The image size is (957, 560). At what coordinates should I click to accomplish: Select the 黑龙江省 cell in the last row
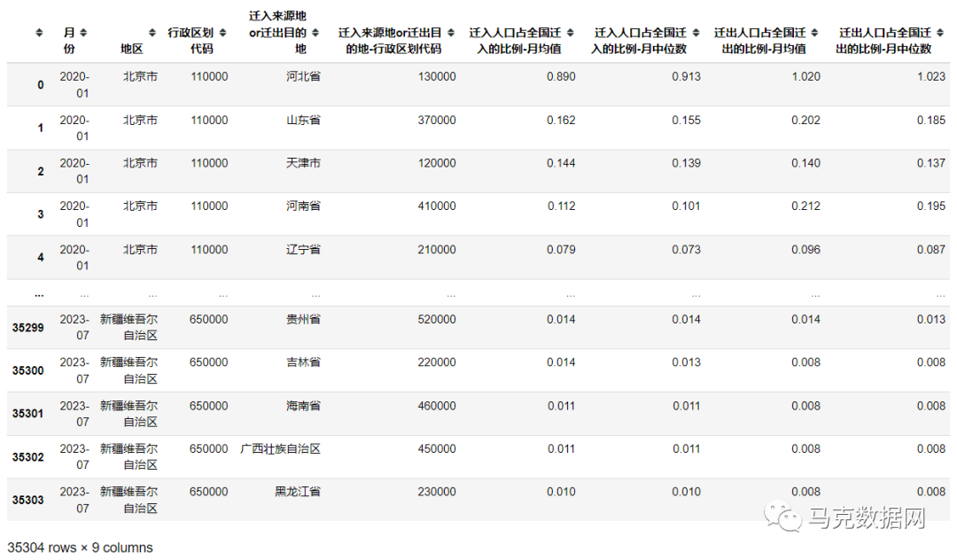(299, 492)
